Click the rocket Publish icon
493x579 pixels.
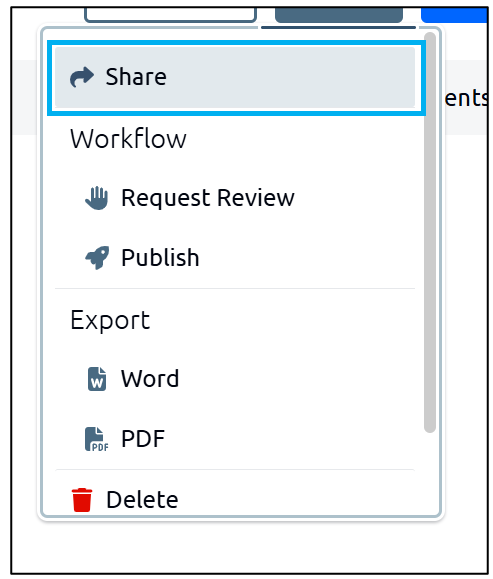(97, 257)
